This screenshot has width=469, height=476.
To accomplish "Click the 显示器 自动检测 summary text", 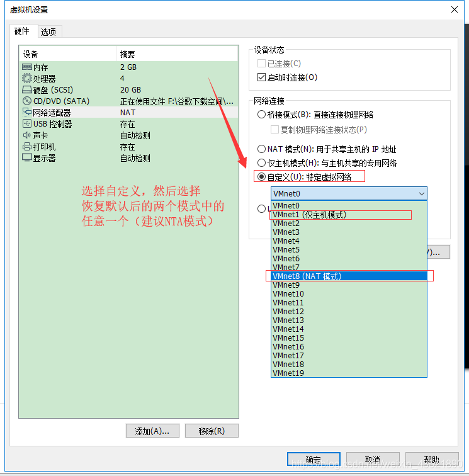I will click(x=135, y=158).
